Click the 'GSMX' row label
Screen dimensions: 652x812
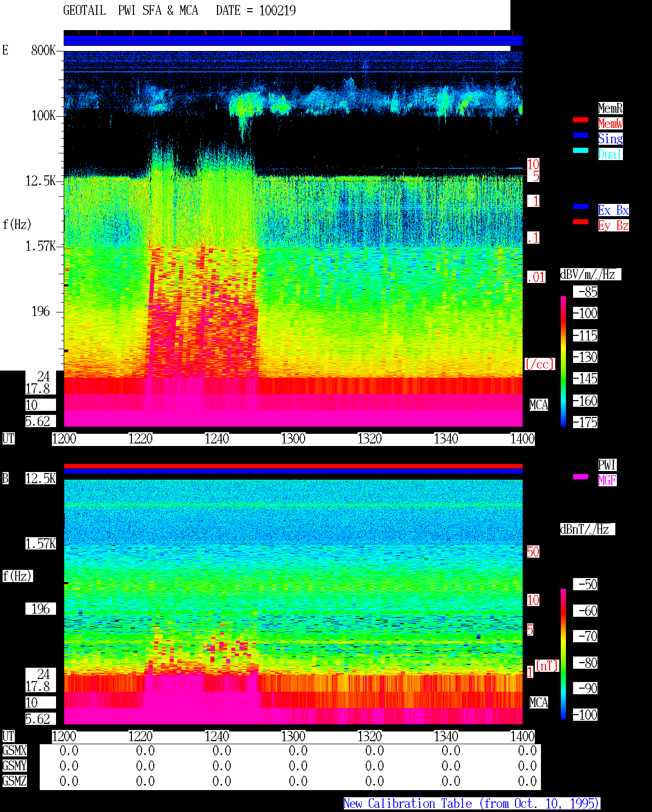pyautogui.click(x=14, y=750)
